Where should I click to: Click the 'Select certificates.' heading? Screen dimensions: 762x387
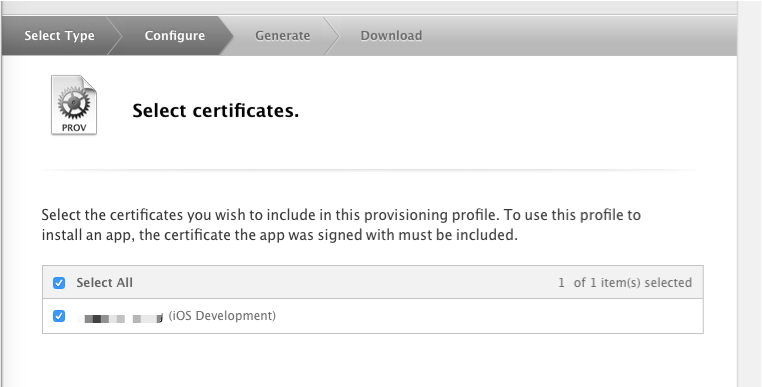pyautogui.click(x=215, y=111)
